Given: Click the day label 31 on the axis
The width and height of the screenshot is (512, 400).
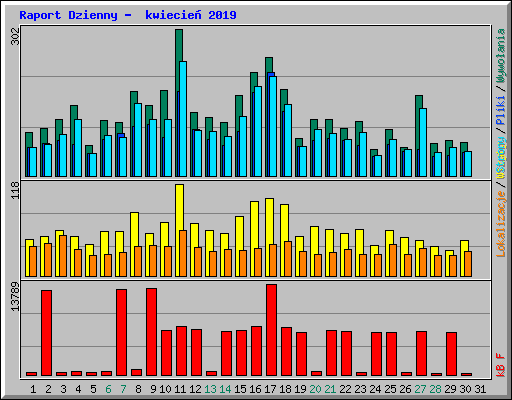Looking at the screenshot, I should tap(480, 389).
